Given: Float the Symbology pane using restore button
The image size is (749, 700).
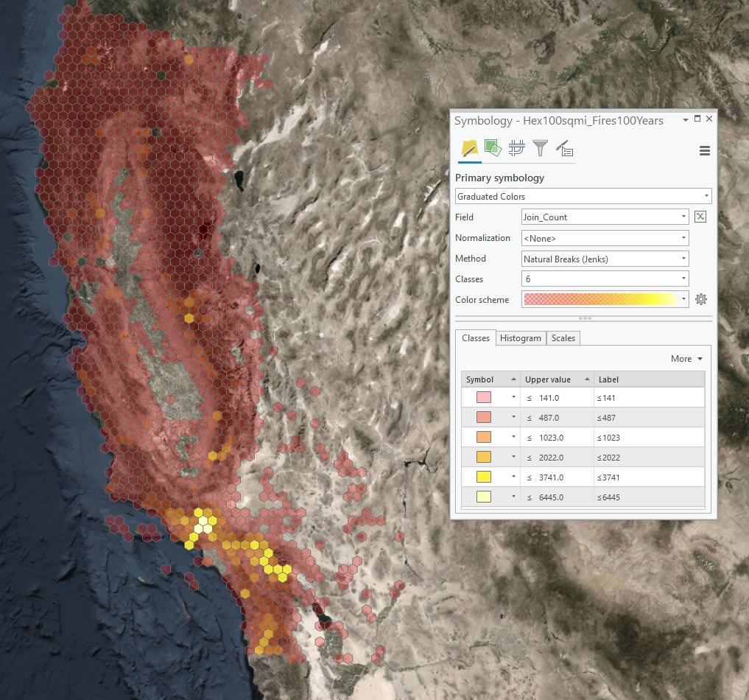Looking at the screenshot, I should (697, 119).
